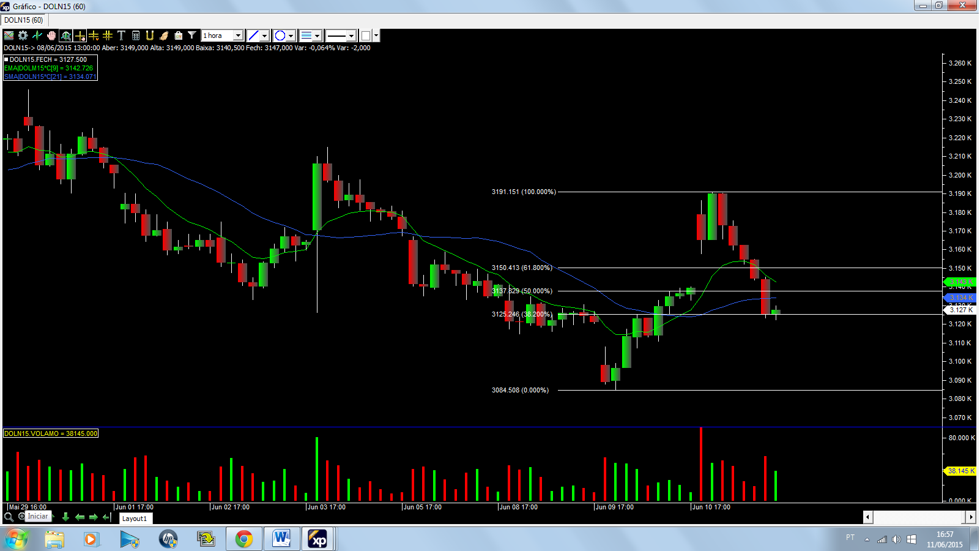Open the Windows Start button
Screen dimensions: 980x551
[16, 539]
